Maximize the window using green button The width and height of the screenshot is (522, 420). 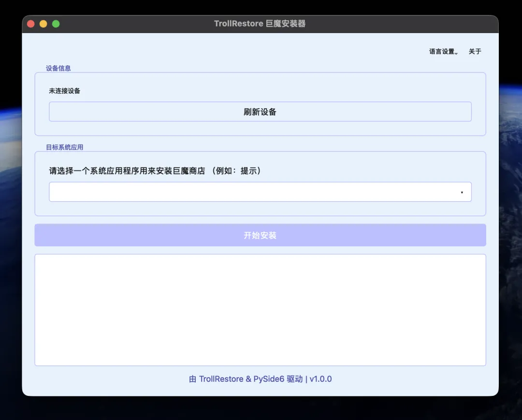coord(56,24)
